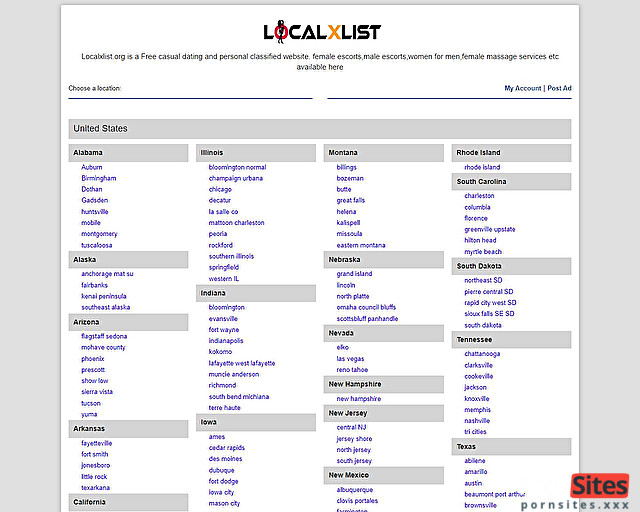The image size is (640, 512).
Task: Click western IL link
Action: [224, 278]
